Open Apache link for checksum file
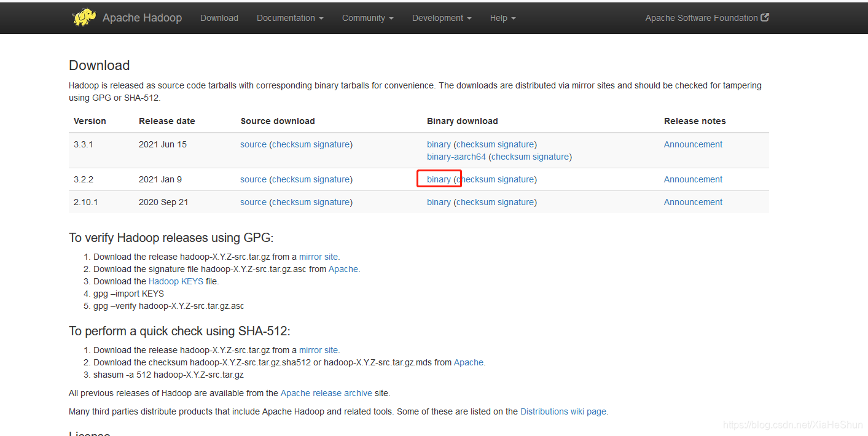The image size is (868, 436). pyautogui.click(x=468, y=362)
